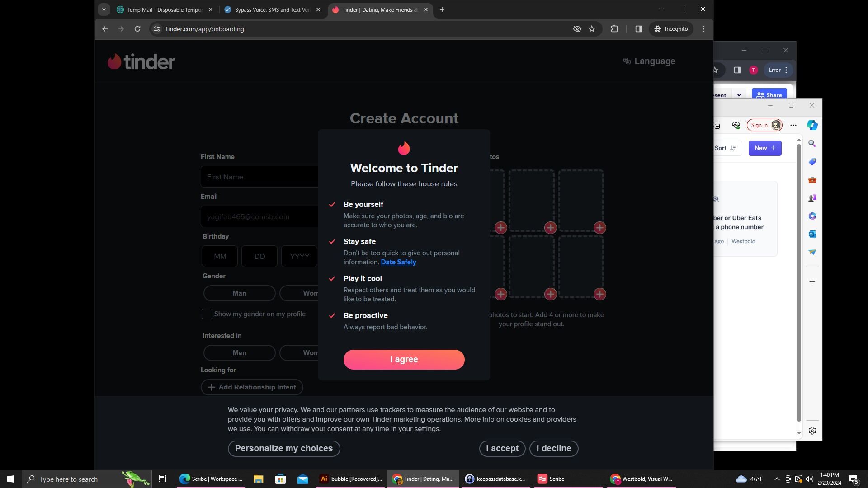
Task: Select Man under Gender
Action: coord(239,293)
